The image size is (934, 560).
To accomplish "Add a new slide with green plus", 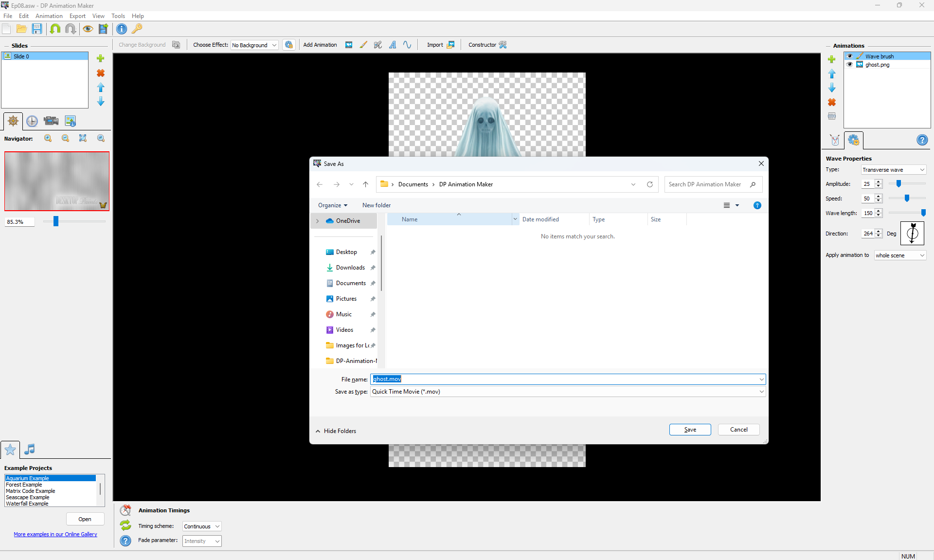I will [101, 58].
